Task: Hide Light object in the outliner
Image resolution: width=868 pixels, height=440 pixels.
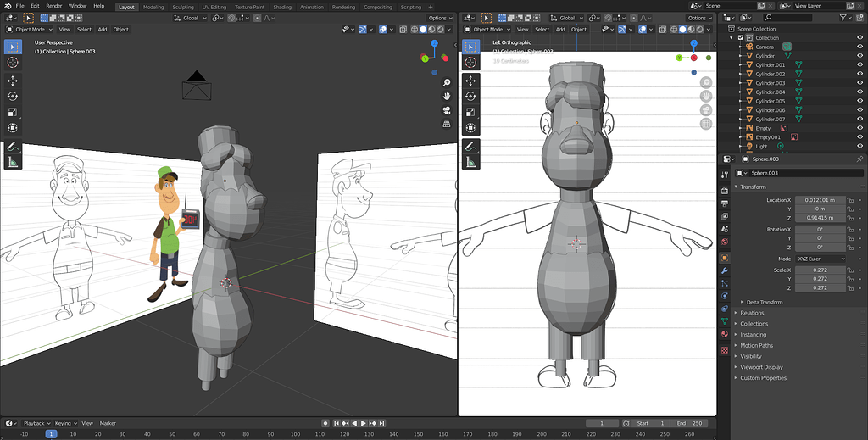Action: (860, 146)
